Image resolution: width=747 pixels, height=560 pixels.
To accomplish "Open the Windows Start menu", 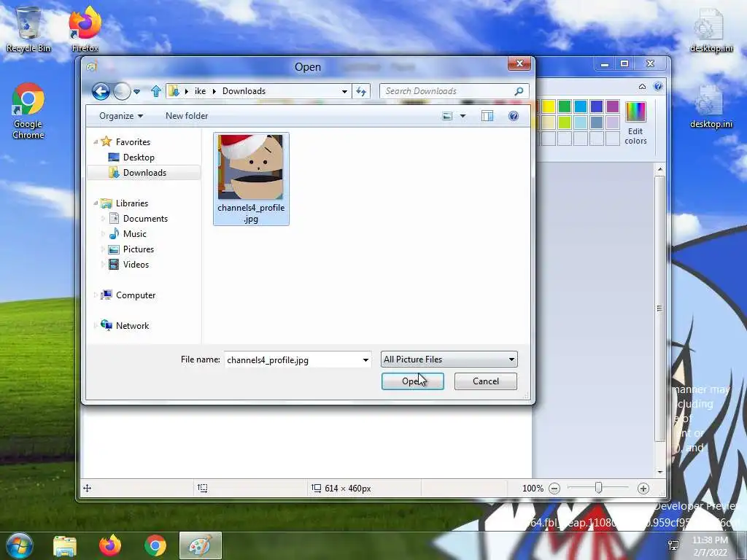I will coord(19,545).
